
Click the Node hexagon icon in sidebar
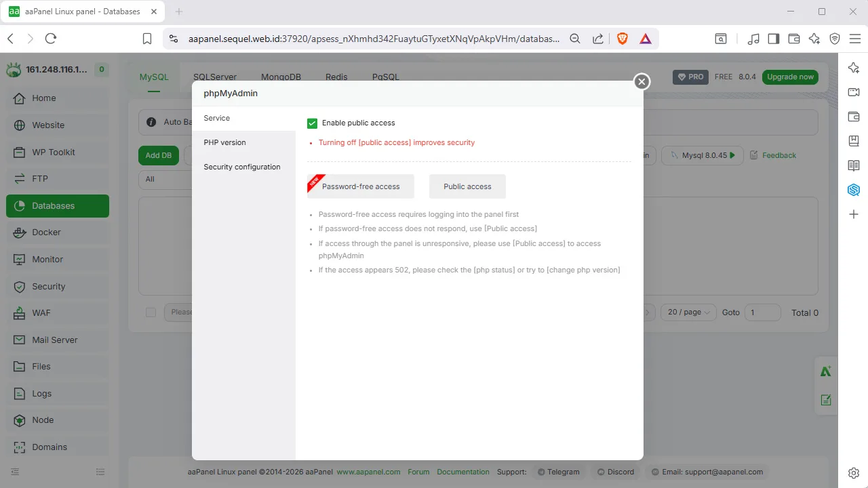pyautogui.click(x=19, y=420)
